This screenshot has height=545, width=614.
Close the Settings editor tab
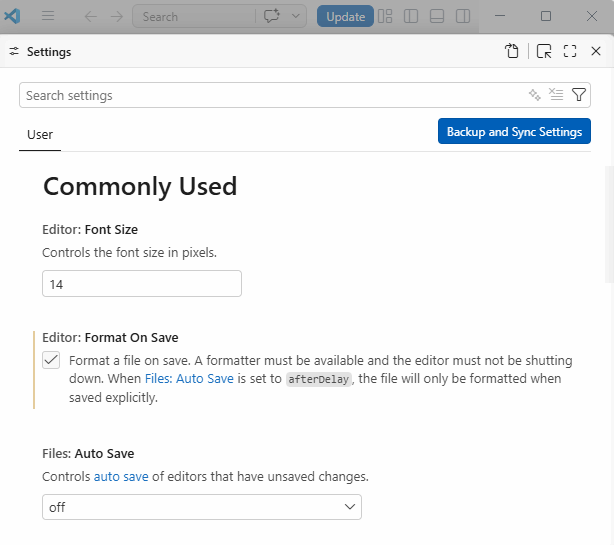point(596,51)
